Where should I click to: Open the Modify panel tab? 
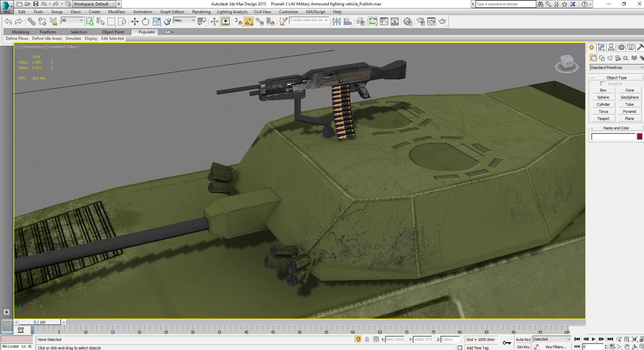pyautogui.click(x=601, y=47)
